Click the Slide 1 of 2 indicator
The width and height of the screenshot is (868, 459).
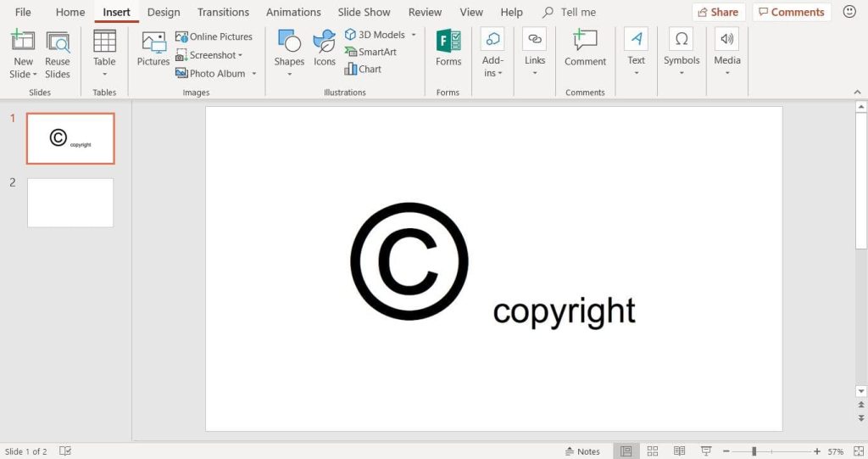[25, 451]
